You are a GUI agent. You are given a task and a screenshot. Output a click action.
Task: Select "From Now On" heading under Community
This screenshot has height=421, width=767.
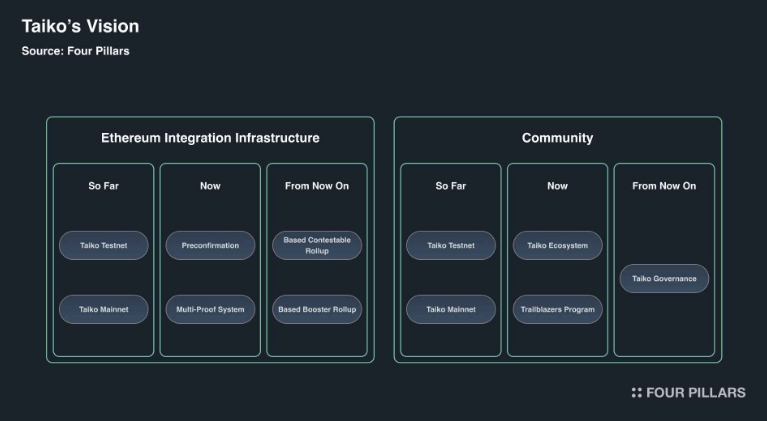click(664, 186)
